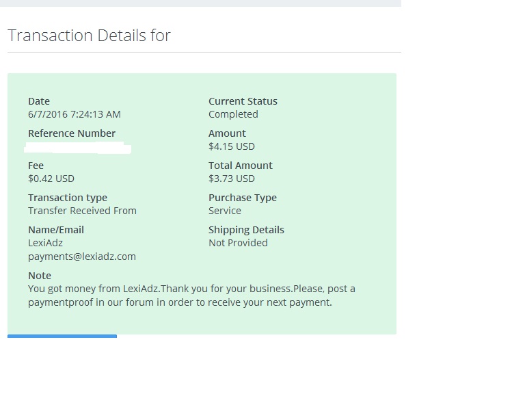Select the $4.15 USD amount value
Image resolution: width=525 pixels, height=420 pixels.
tap(232, 146)
